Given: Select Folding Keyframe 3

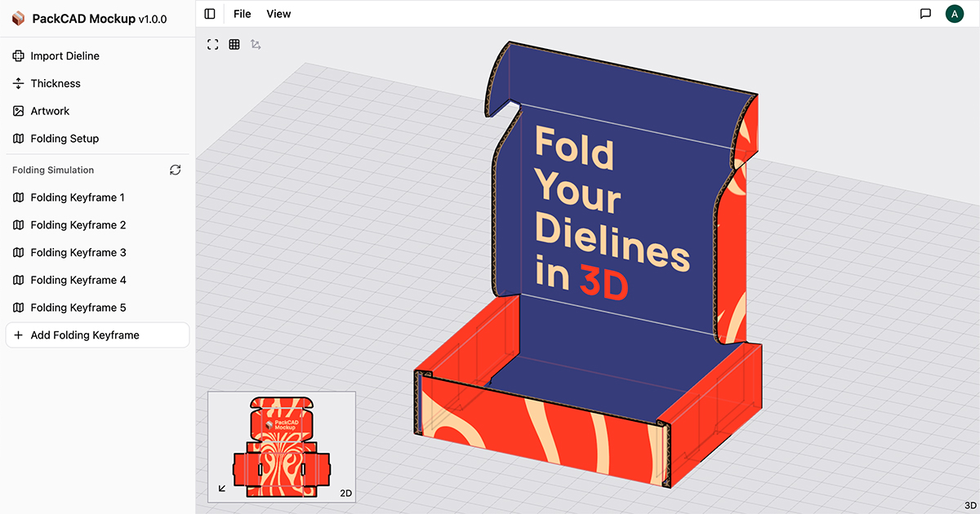Looking at the screenshot, I should point(78,252).
